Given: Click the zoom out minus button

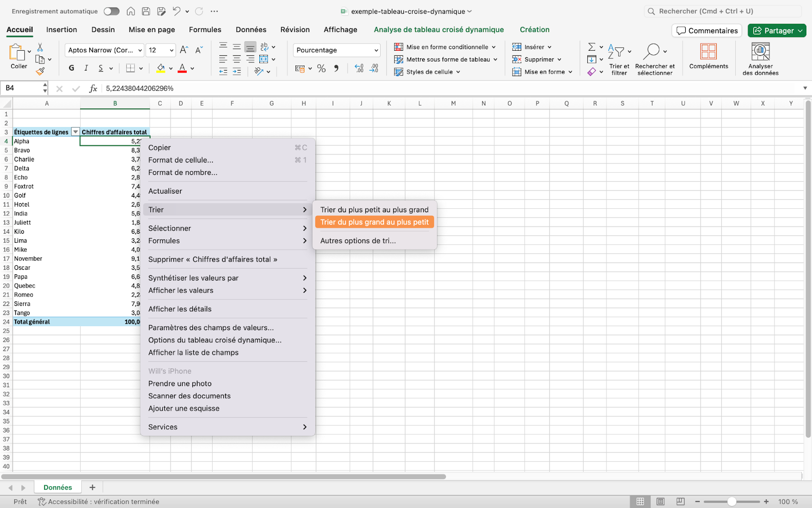Looking at the screenshot, I should 698,501.
